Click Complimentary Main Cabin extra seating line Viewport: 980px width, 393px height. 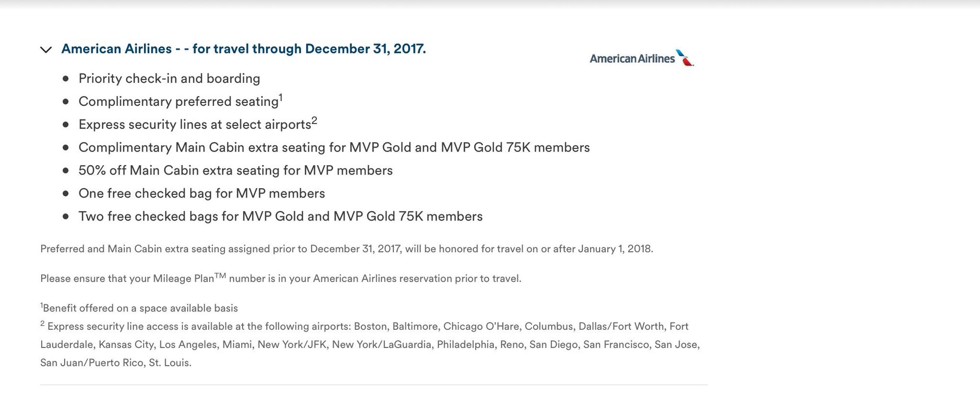point(334,147)
